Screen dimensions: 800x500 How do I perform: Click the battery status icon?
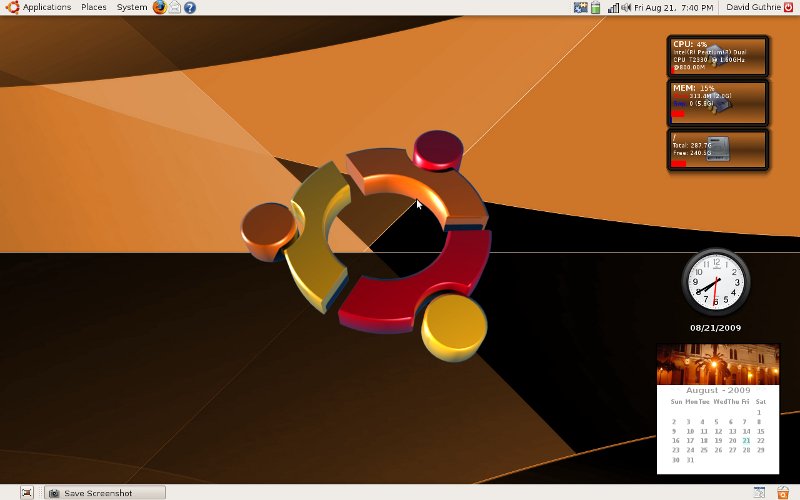[596, 7]
